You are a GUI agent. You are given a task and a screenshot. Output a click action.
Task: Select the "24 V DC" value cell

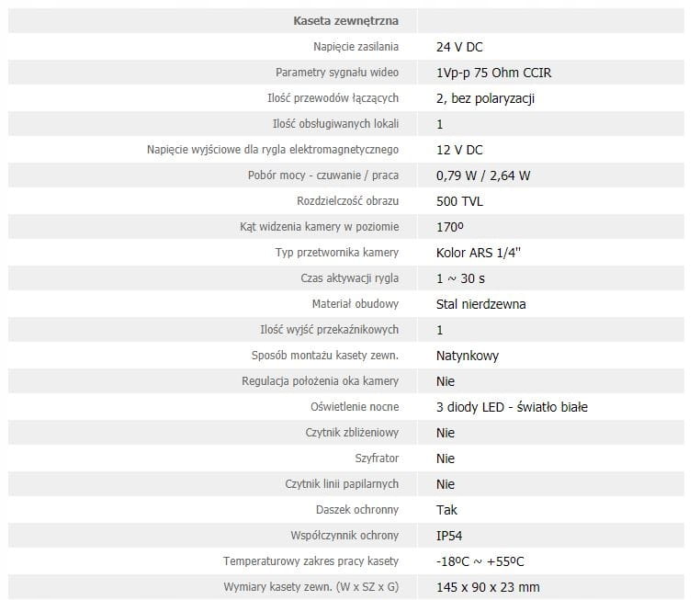pyautogui.click(x=459, y=46)
